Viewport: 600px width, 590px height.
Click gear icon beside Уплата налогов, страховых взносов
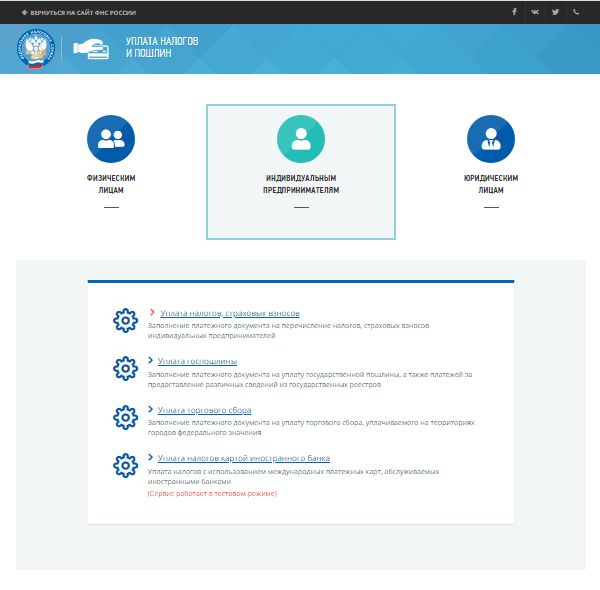(x=125, y=320)
